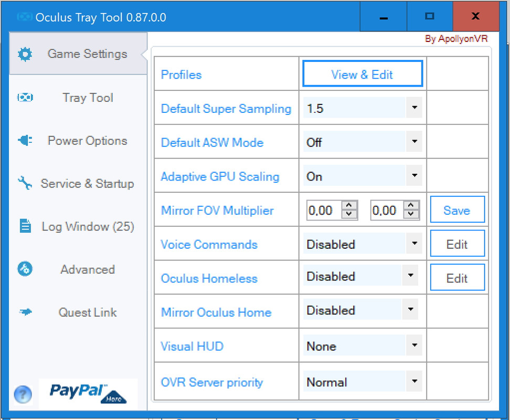
Task: Click the Service & Startup wrench icon
Action: pos(25,183)
